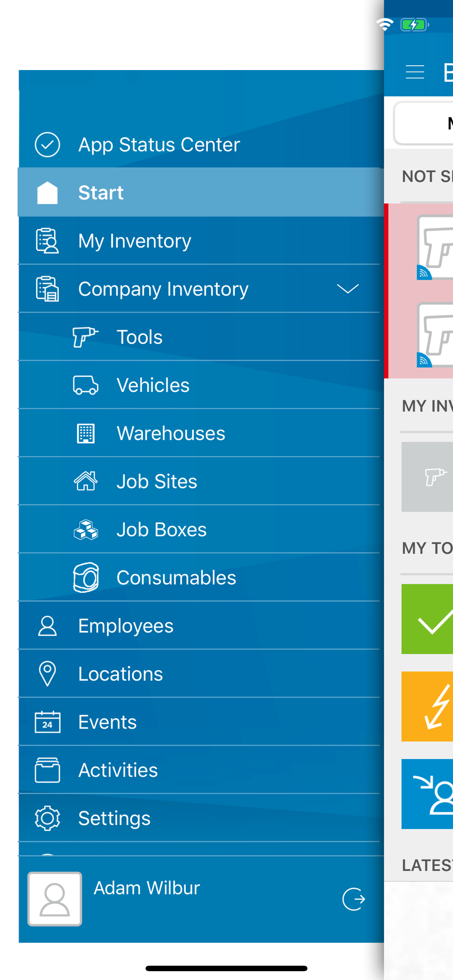Go to the Start menu item
The image size is (453, 980).
(x=199, y=193)
